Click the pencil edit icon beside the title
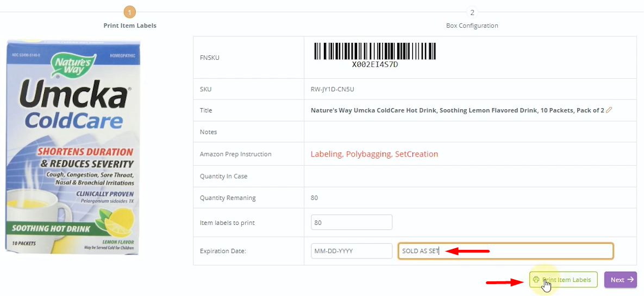Viewport: 644px width, 296px height. tap(609, 110)
